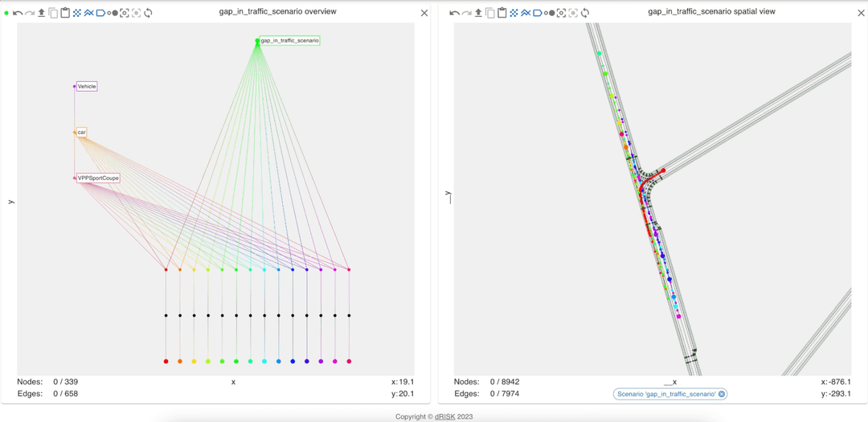Open the dRISK link in the footer
The image size is (868, 422).
click(445, 416)
